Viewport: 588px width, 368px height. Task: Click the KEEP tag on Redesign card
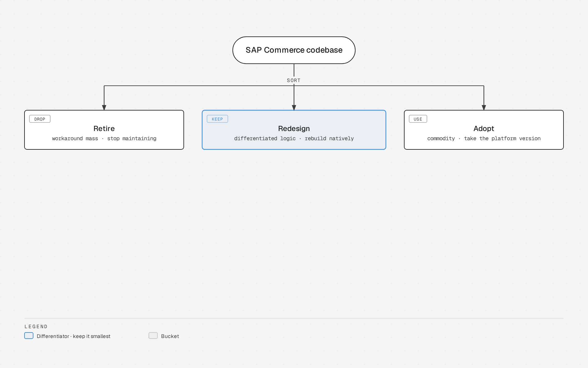217,119
